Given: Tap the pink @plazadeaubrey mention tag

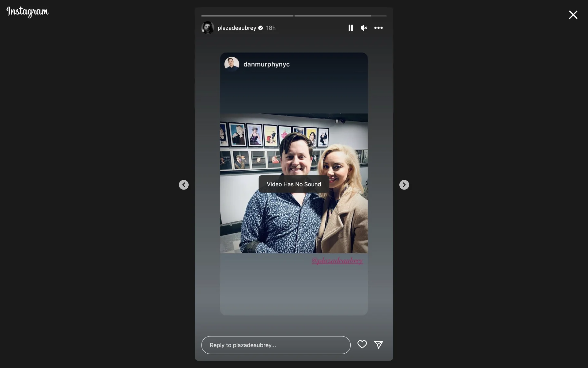Looking at the screenshot, I should point(337,261).
